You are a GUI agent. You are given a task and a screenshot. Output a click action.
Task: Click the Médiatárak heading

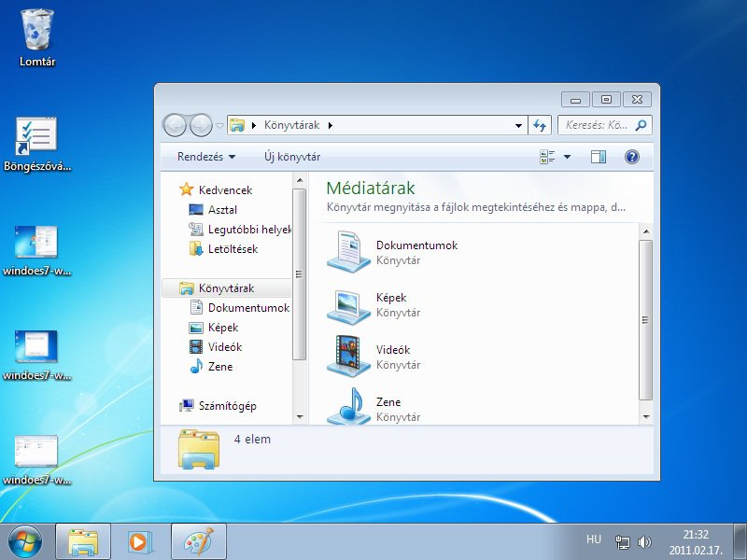[x=371, y=189]
